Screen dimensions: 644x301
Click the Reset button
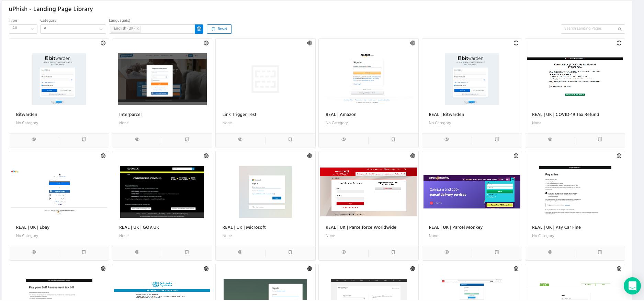[219, 29]
